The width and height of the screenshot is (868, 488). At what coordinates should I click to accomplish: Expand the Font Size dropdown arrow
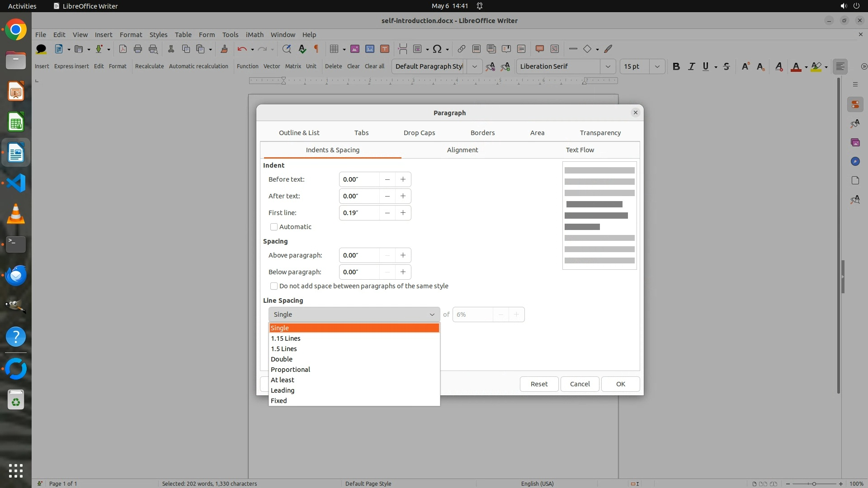coord(657,66)
